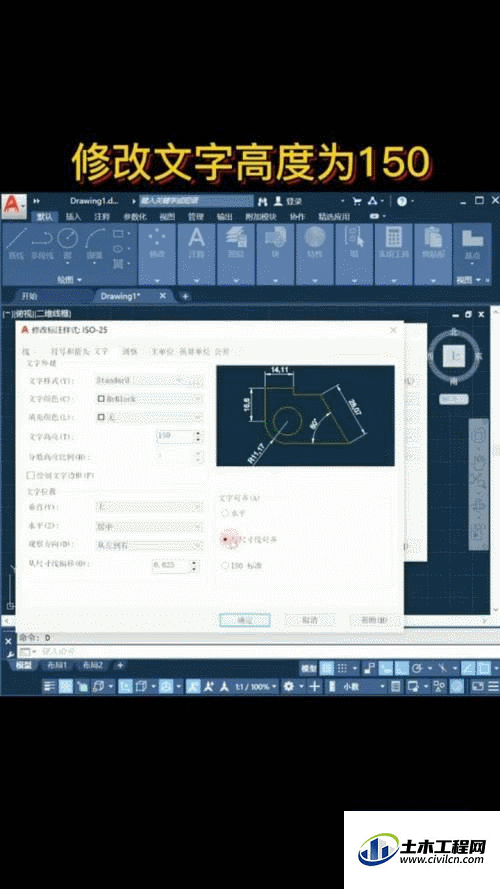Screen dimensions: 500x889
Task: Toggle grid display in status bar
Action: (x=327, y=668)
